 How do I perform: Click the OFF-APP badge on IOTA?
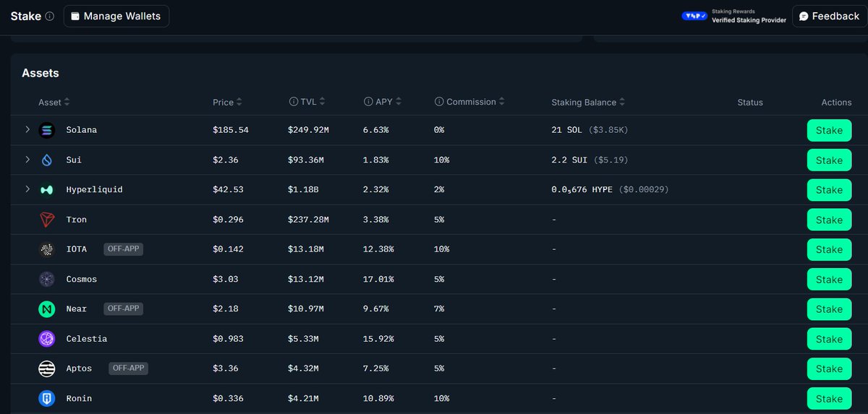pyautogui.click(x=123, y=249)
